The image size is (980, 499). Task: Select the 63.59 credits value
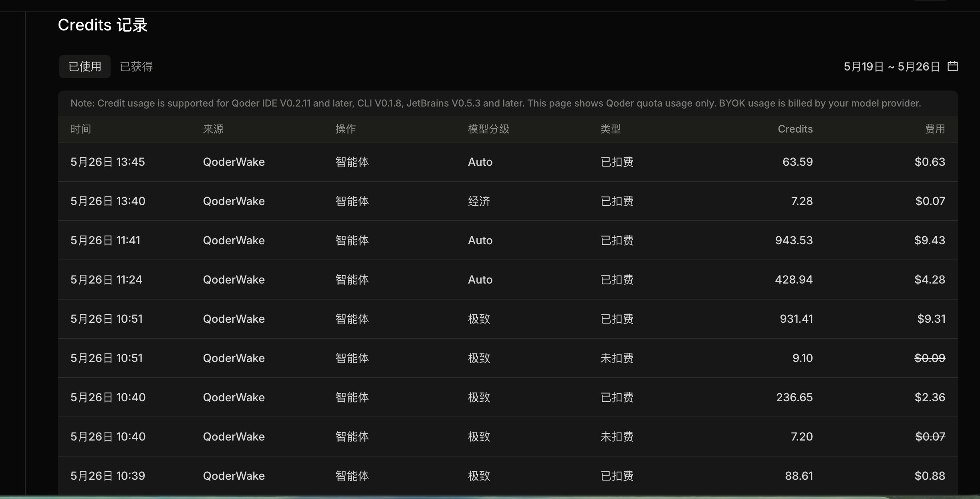coord(798,162)
